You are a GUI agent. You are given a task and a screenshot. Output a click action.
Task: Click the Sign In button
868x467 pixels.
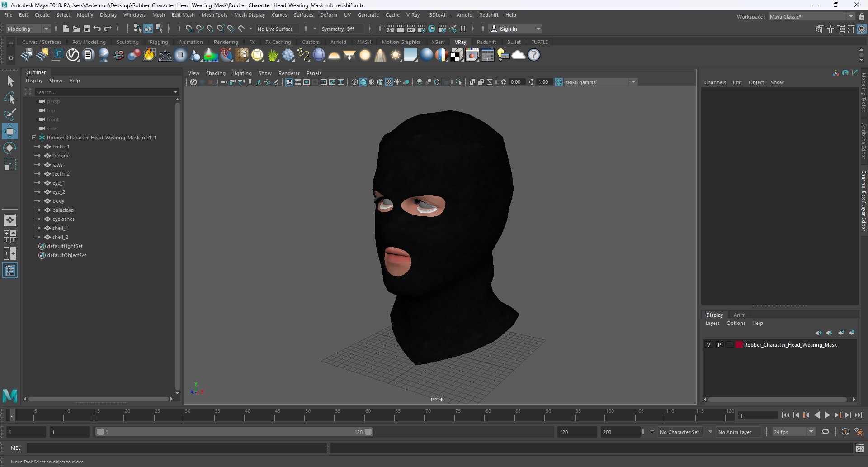[515, 29]
